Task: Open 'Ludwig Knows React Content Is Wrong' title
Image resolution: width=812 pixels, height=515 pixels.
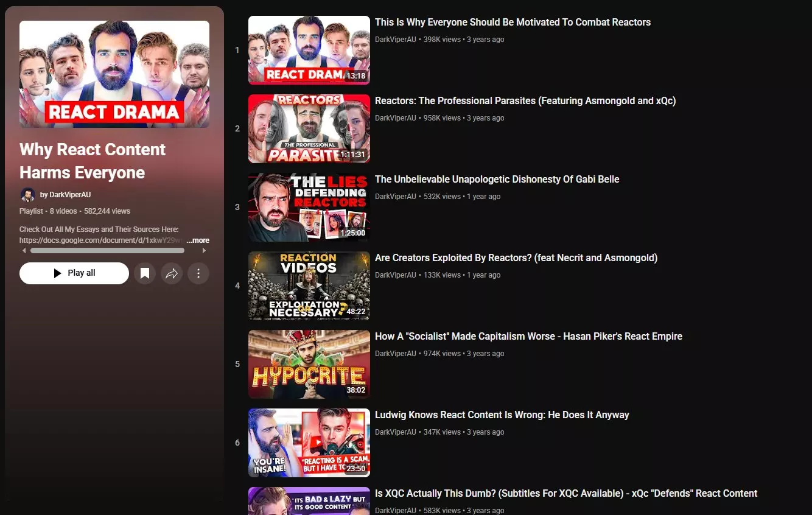Action: point(502,415)
